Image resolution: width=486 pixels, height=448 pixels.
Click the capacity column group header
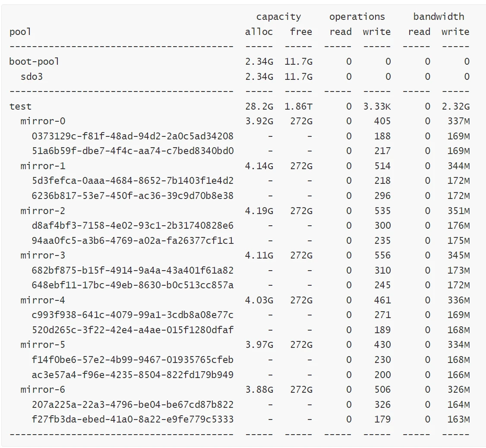coord(278,17)
